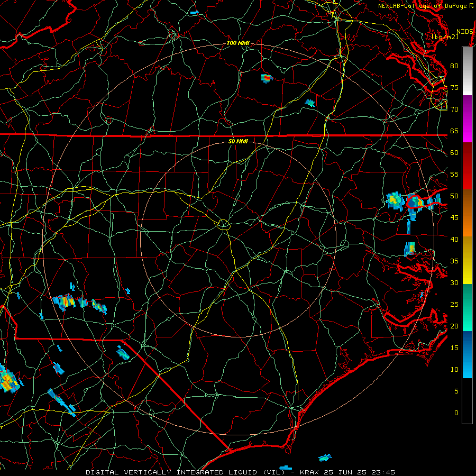Click the scale value 45

[454, 218]
